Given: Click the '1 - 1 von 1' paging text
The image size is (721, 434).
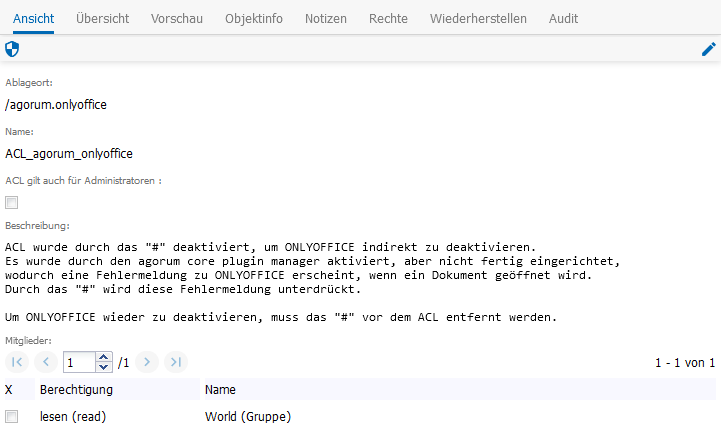Looking at the screenshot, I should (x=685, y=363).
